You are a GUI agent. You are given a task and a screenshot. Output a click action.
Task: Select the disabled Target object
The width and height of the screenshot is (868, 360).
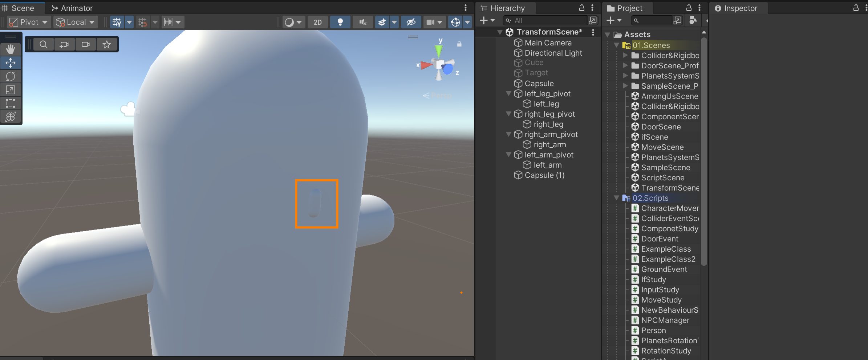536,73
